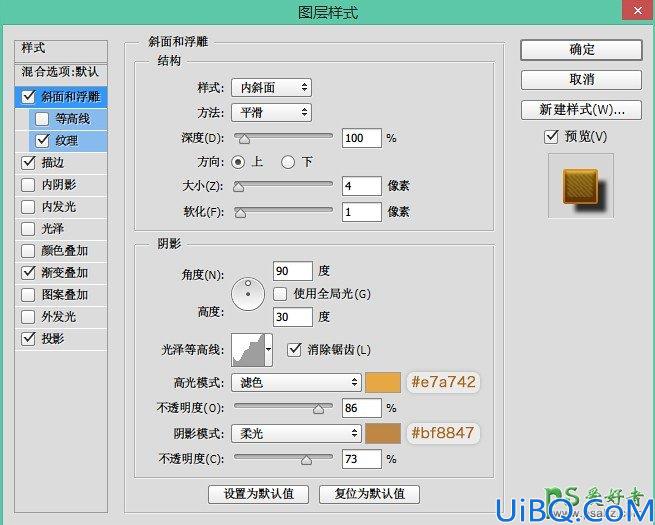655x525 pixels.
Task: Click the shadow 不透明度(C) slider handle
Action: [x=307, y=460]
